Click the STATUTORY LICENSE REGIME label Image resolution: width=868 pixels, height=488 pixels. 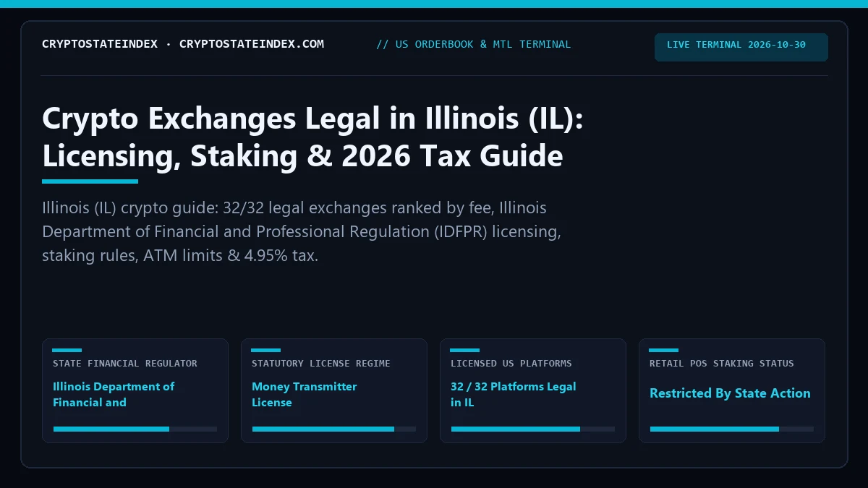pos(321,364)
